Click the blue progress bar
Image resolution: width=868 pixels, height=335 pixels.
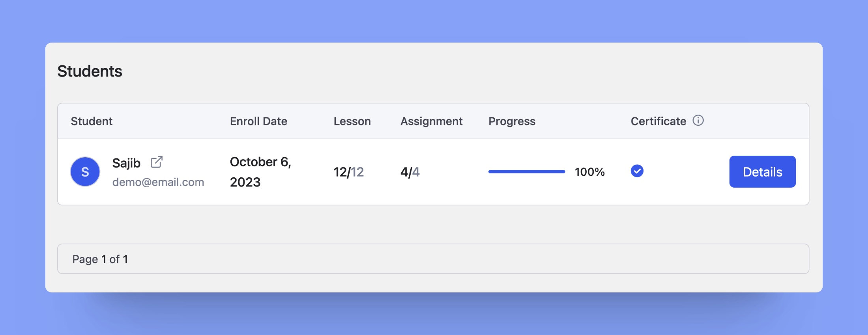527,171
